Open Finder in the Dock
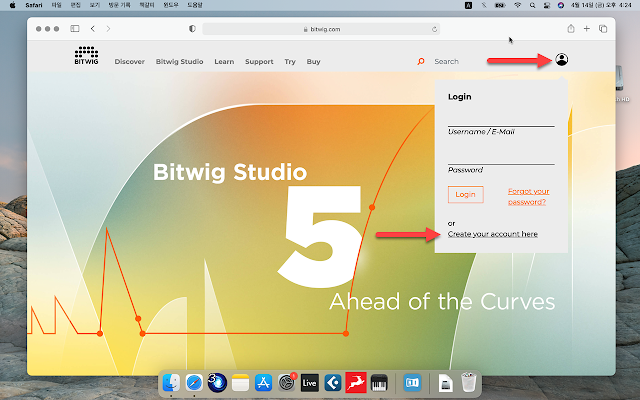640x400 pixels. [x=171, y=383]
